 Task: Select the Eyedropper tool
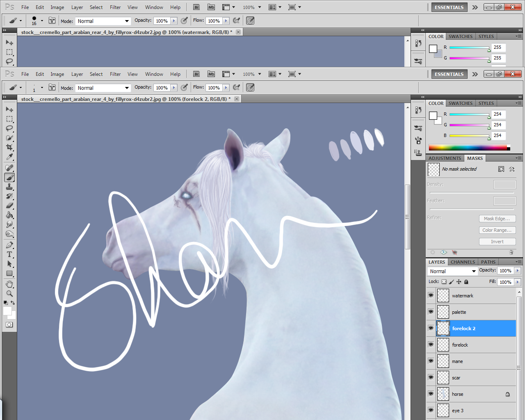tap(9, 157)
